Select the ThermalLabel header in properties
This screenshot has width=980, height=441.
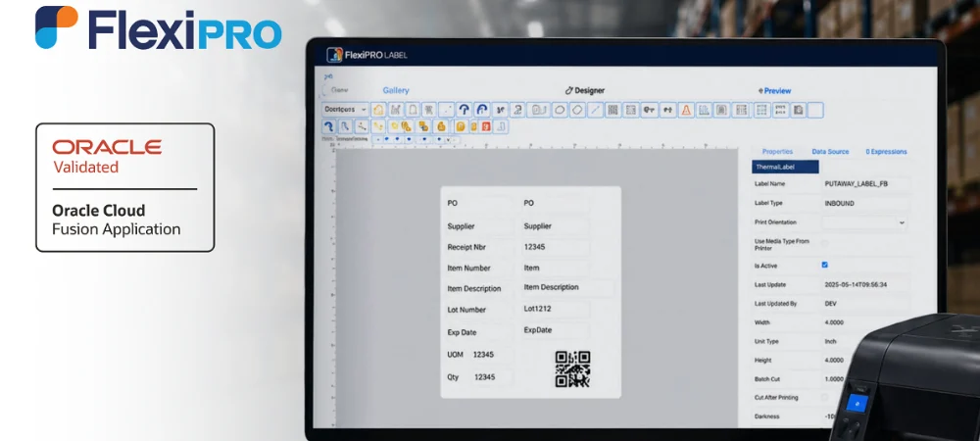coord(785,167)
